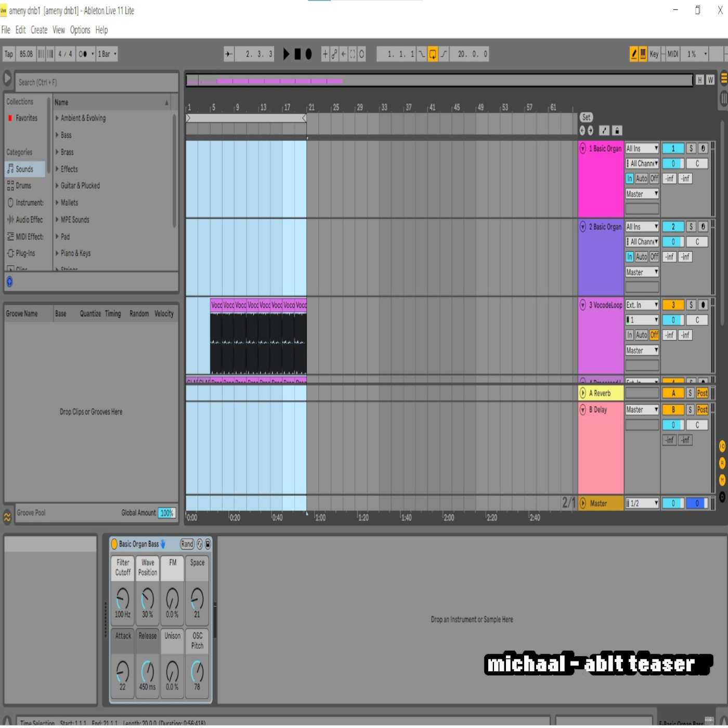Click the Save Preset disk icon on Basic Organ Bass
This screenshot has width=728, height=728.
(x=208, y=544)
